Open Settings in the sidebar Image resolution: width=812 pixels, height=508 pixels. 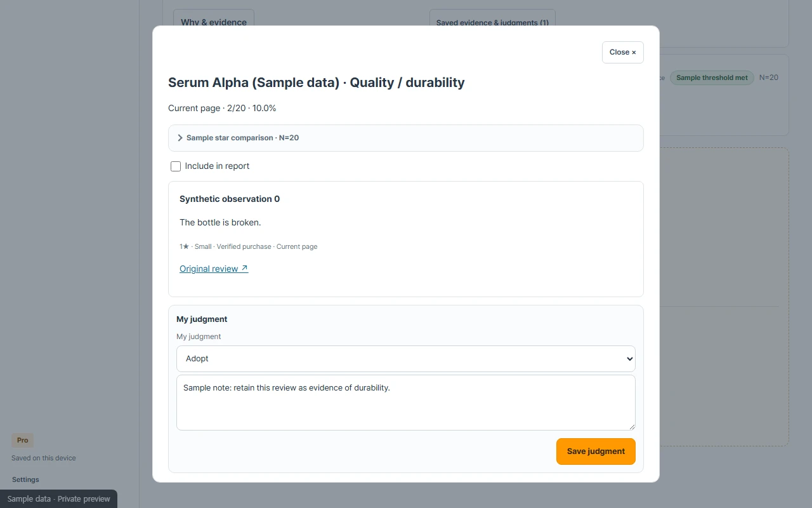(25, 479)
